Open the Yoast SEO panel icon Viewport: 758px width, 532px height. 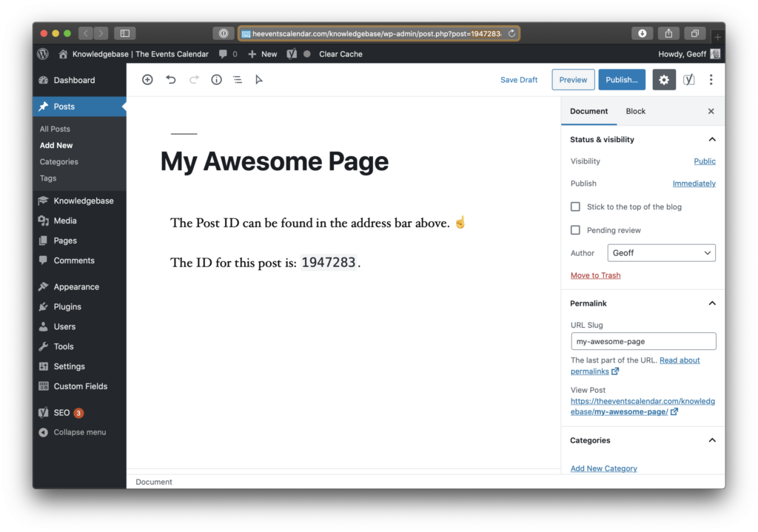point(688,80)
